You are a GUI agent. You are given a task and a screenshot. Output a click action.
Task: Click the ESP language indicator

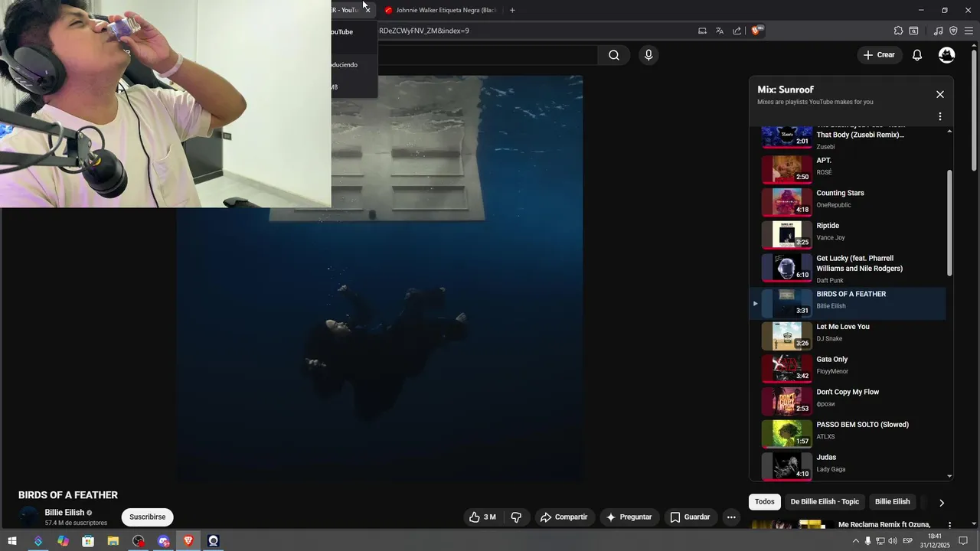point(908,541)
